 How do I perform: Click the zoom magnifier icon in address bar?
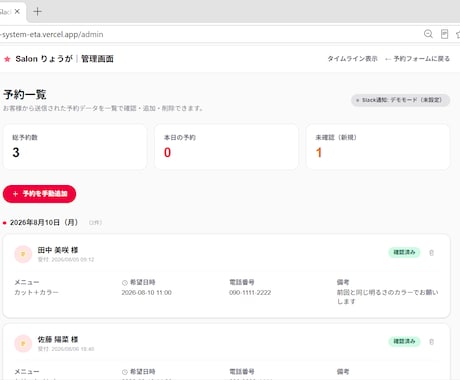tap(428, 34)
